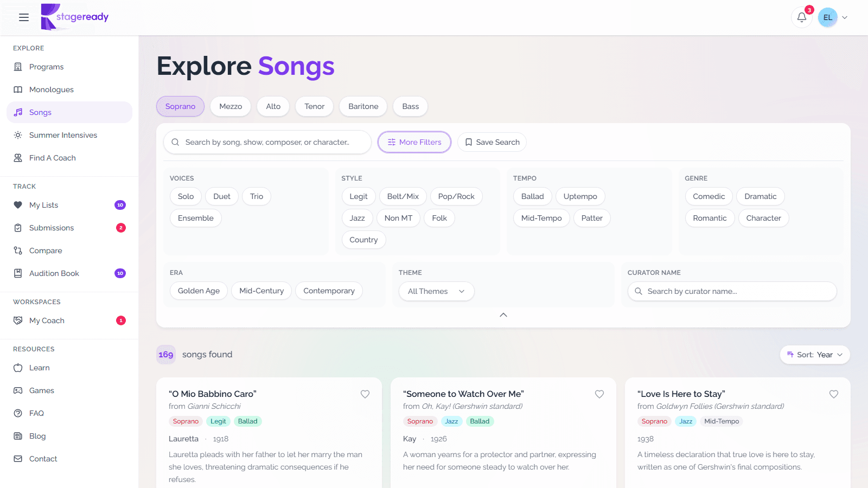Select Songs in the sidebar
868x488 pixels.
(x=69, y=112)
